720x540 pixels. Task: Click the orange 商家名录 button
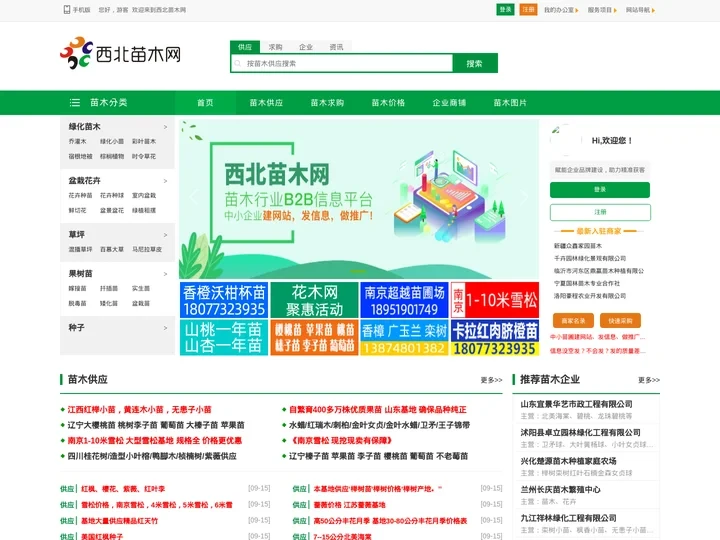point(573,321)
